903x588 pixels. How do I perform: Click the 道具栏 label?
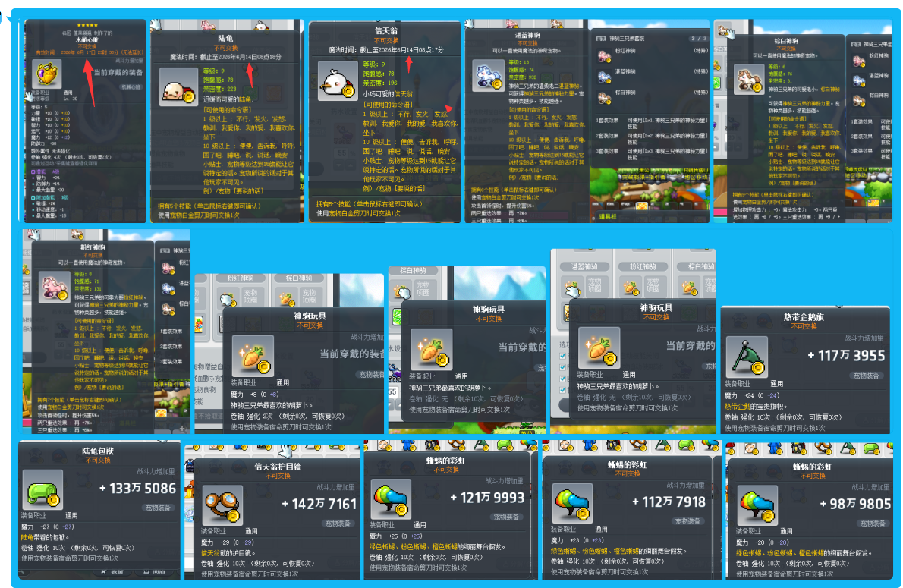[608, 216]
